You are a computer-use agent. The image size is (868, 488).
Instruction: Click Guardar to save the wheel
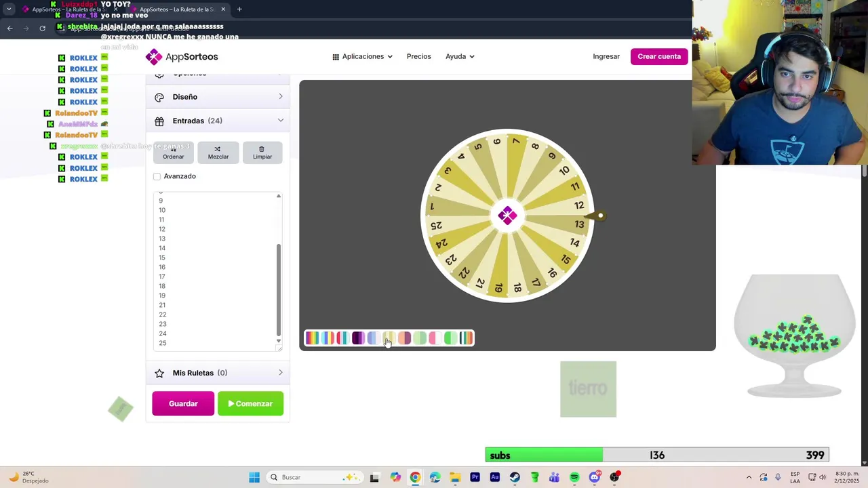[x=183, y=404]
